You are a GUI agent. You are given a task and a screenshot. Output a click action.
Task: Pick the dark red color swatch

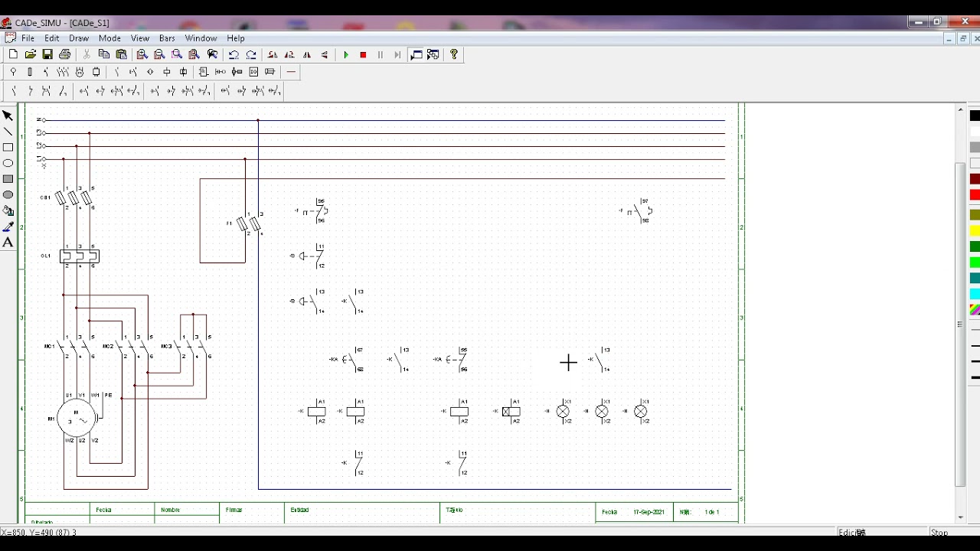click(x=975, y=179)
